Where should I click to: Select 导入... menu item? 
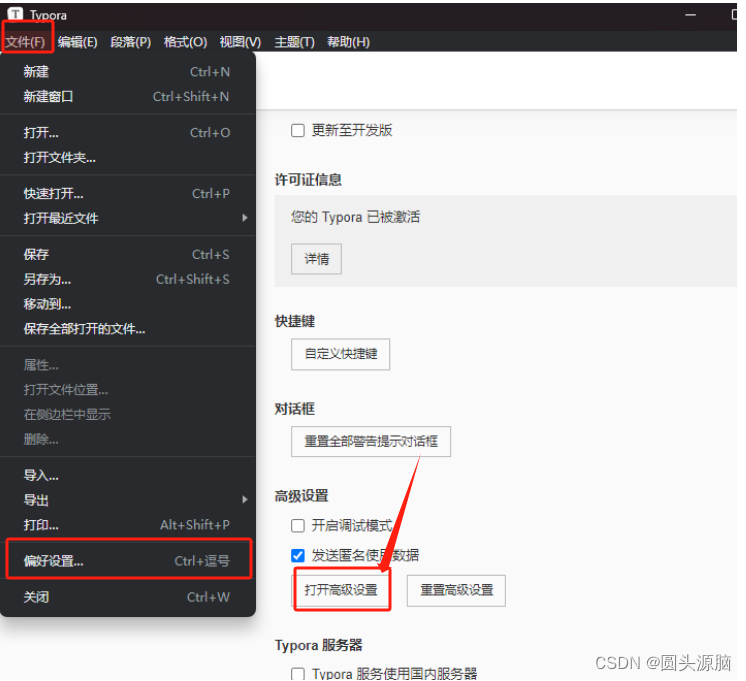point(128,475)
